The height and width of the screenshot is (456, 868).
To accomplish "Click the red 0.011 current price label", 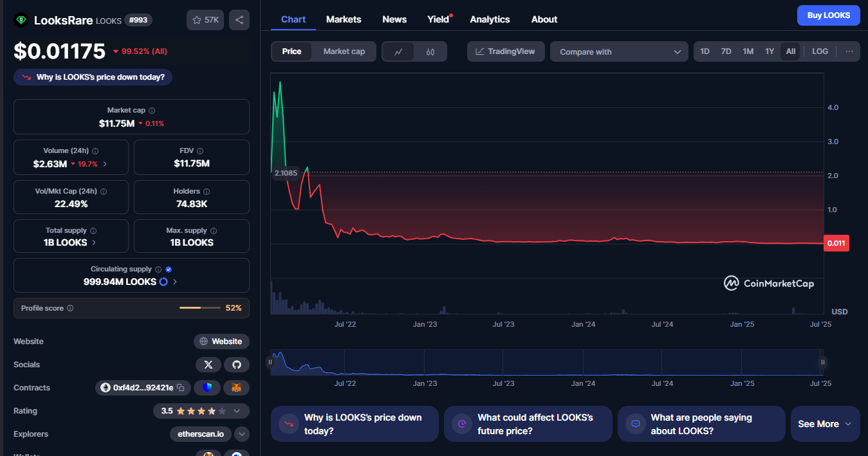I will (836, 244).
